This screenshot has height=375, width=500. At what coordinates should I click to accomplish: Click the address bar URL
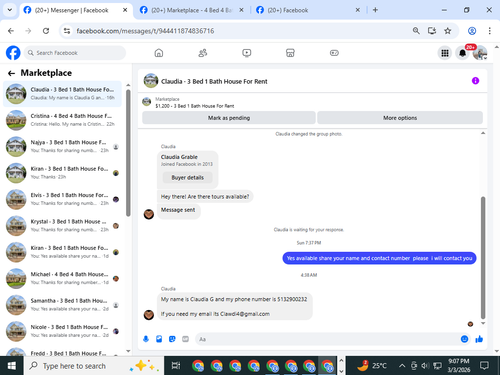click(x=145, y=31)
